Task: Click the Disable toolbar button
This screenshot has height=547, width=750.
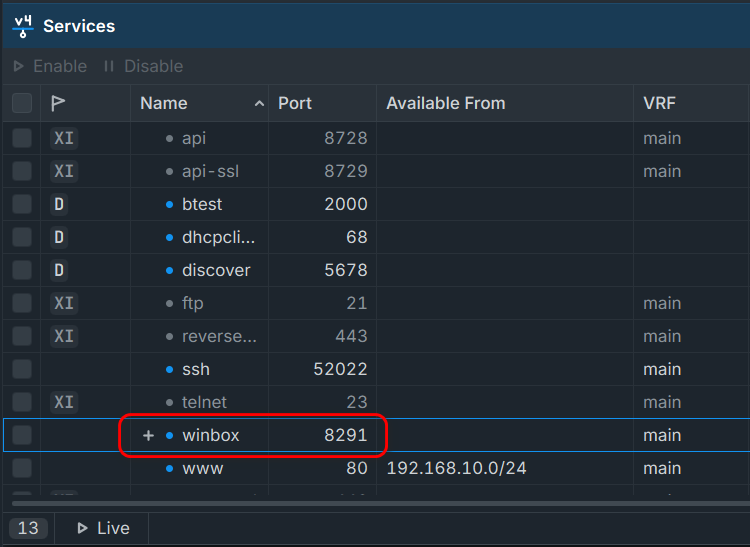Action: click(x=143, y=66)
